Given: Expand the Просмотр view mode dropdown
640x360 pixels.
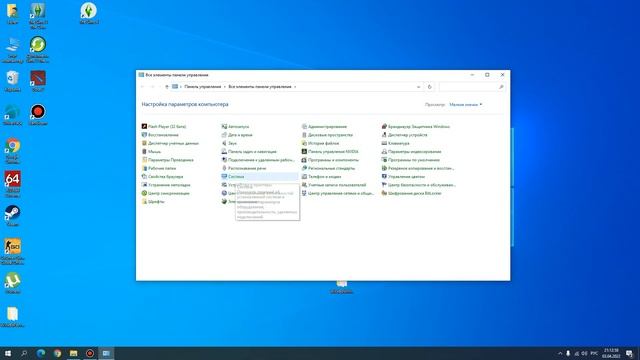Looking at the screenshot, I should pyautogui.click(x=466, y=104).
